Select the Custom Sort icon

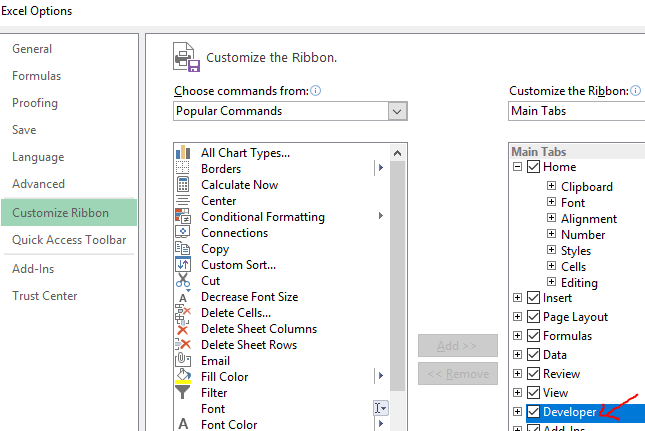(x=183, y=264)
